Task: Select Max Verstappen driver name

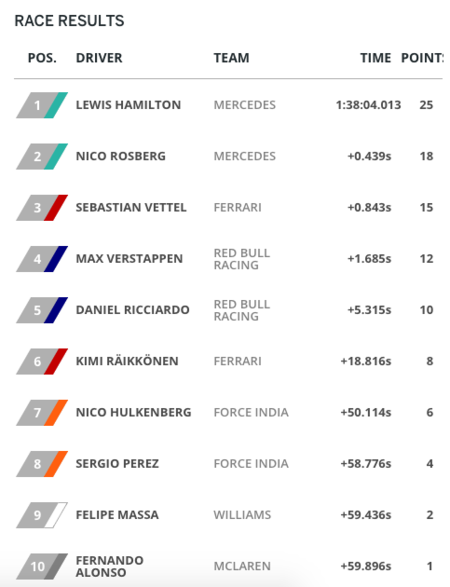Action: click(129, 259)
